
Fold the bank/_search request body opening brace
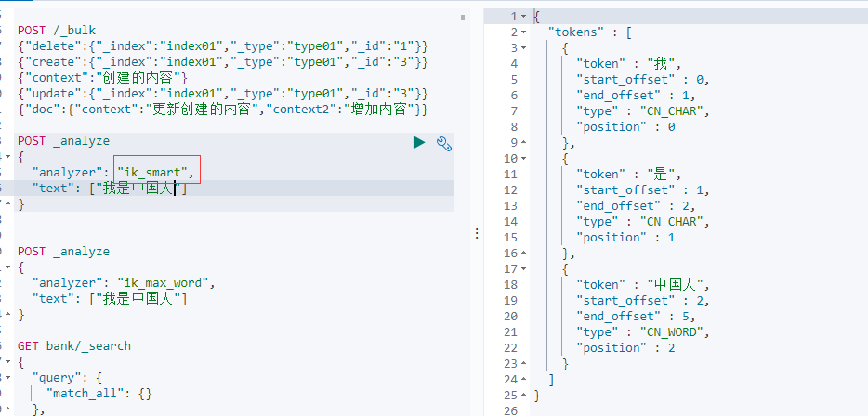(7, 362)
